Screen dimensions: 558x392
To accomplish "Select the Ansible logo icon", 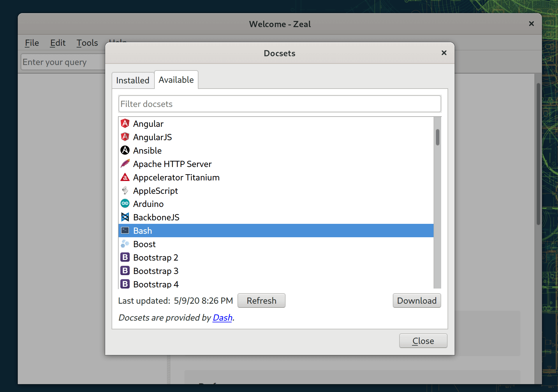I will [x=125, y=150].
